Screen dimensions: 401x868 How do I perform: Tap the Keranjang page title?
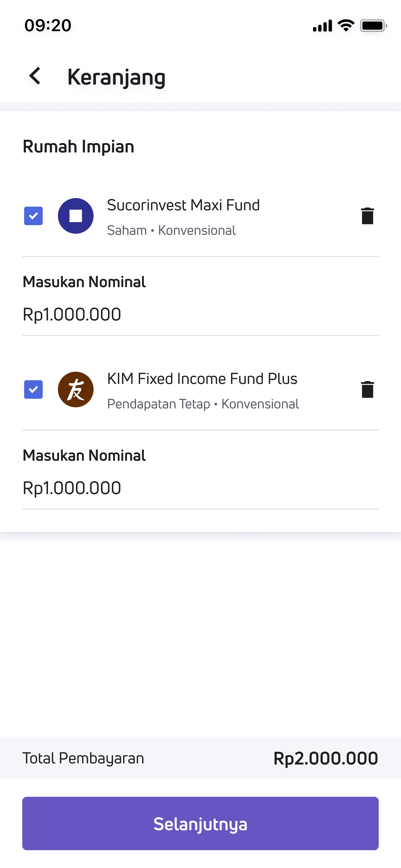(116, 77)
